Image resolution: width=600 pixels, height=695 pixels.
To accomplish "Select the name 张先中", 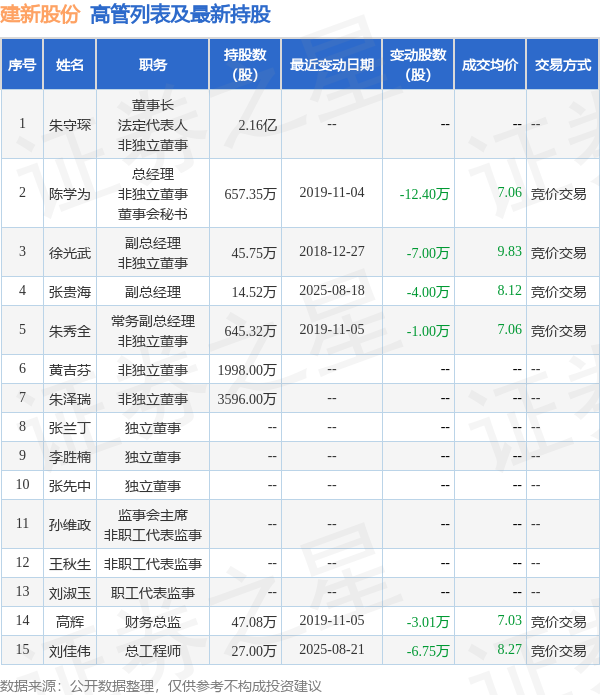I will pos(70,486).
